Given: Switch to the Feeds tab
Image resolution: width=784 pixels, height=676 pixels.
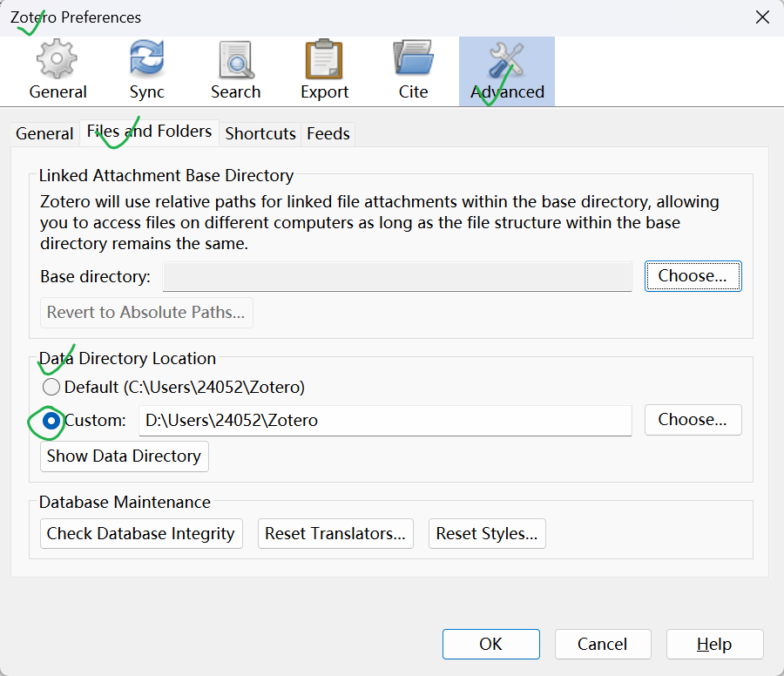Looking at the screenshot, I should [328, 133].
